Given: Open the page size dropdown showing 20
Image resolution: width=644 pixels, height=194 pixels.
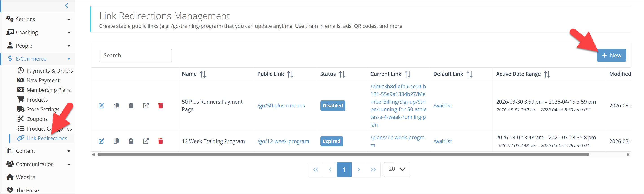Looking at the screenshot, I should click(x=396, y=169).
